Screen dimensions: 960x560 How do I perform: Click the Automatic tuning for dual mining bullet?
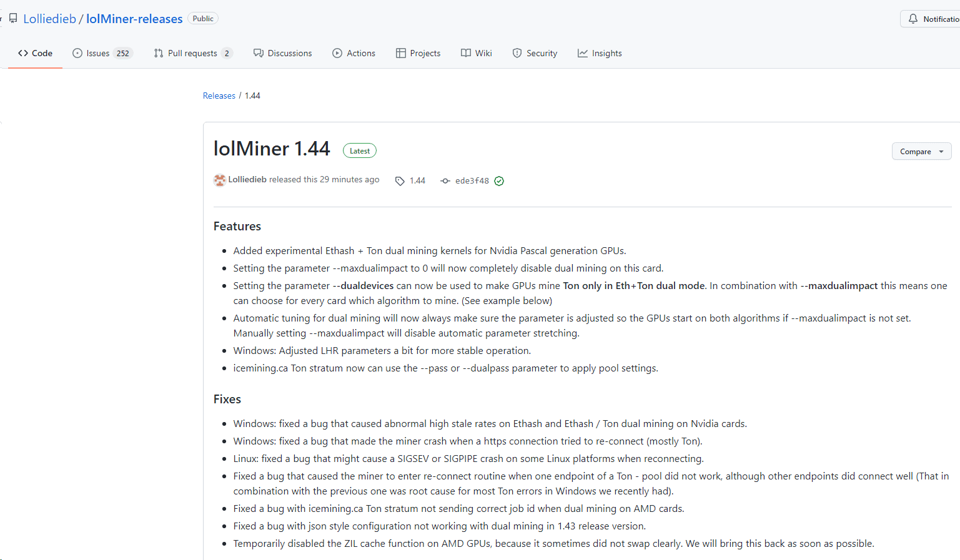coord(572,325)
